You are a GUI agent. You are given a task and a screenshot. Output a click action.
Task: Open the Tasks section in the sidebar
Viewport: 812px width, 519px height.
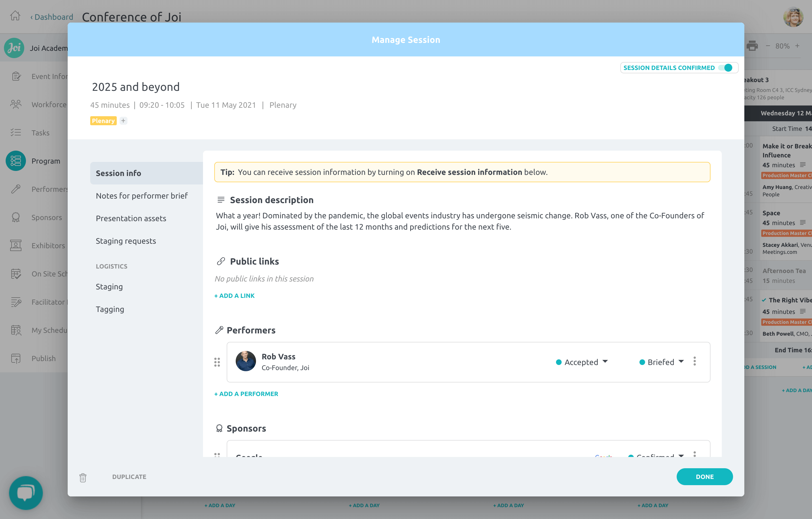pyautogui.click(x=40, y=133)
